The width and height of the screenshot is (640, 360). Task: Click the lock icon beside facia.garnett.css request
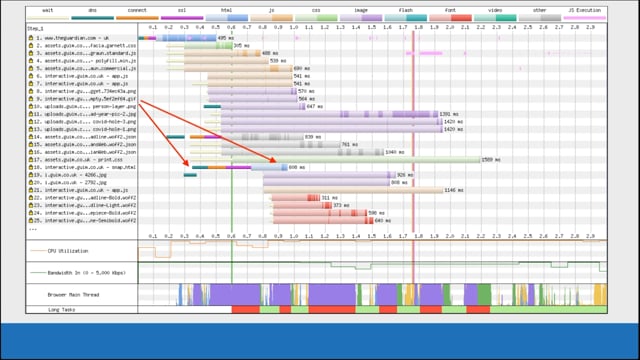coord(31,46)
